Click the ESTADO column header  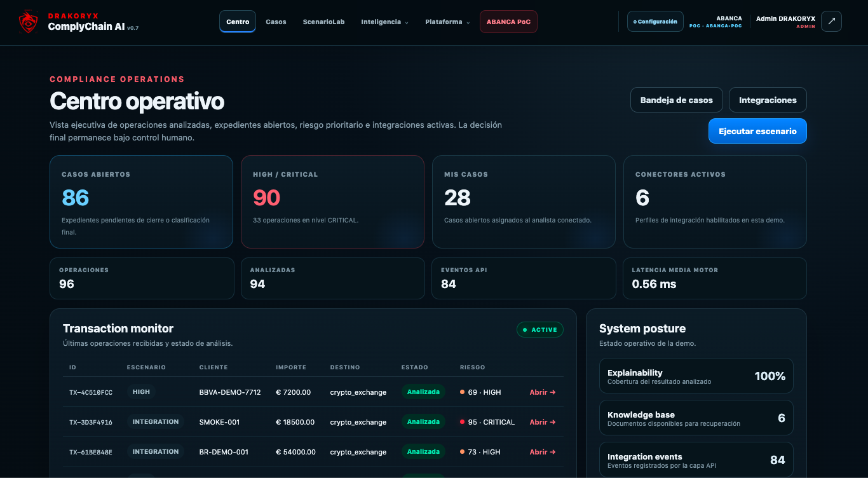(415, 367)
